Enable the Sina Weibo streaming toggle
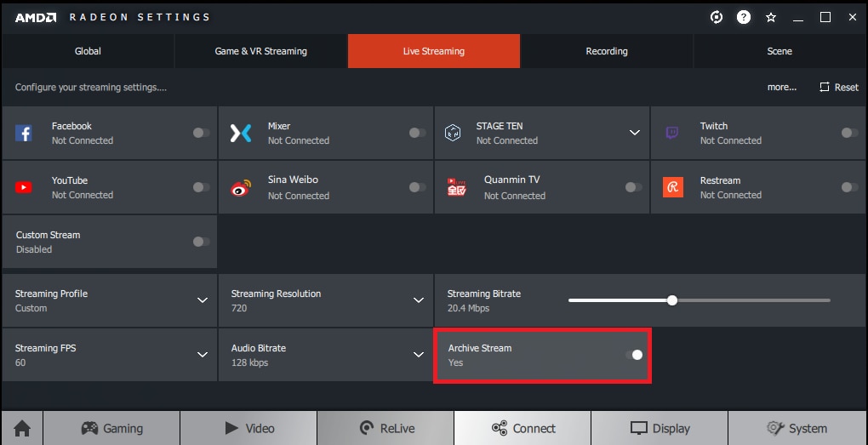This screenshot has width=868, height=445. point(417,188)
